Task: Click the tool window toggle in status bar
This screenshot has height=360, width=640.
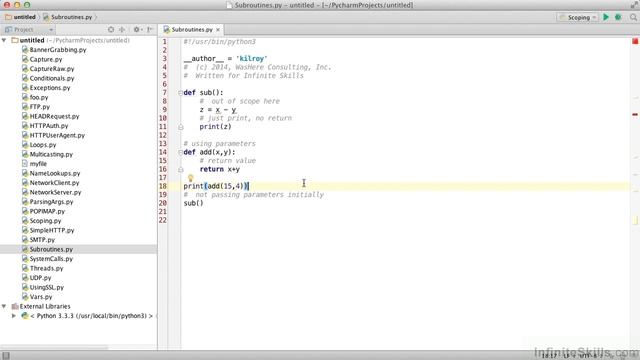Action: point(6,356)
